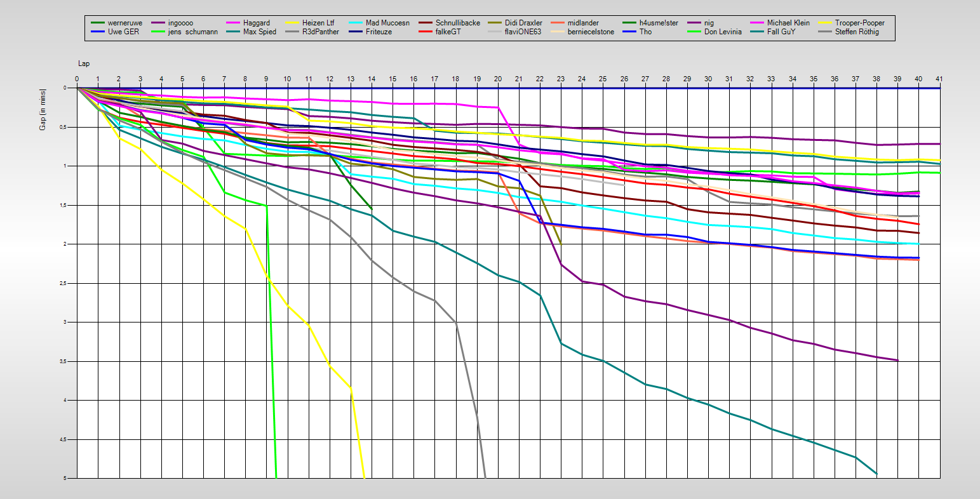The width and height of the screenshot is (980, 499).
Task: Pick 'R3dPanther' from the legend
Action: pyautogui.click(x=321, y=32)
